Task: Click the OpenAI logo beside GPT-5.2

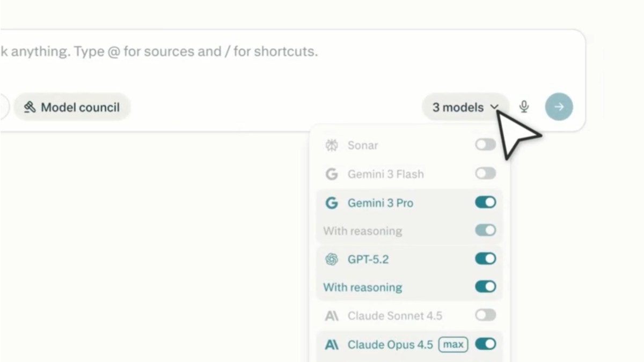Action: [x=332, y=260]
